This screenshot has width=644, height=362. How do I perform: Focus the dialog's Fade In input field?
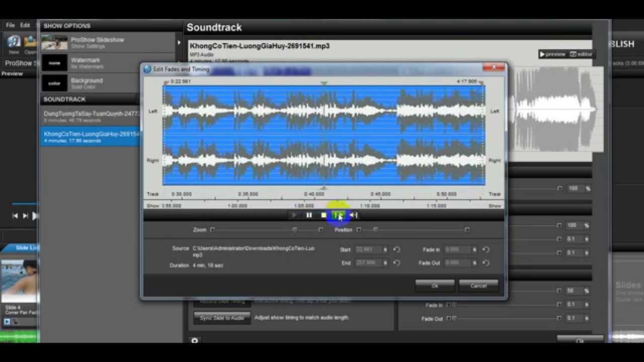[x=460, y=249]
